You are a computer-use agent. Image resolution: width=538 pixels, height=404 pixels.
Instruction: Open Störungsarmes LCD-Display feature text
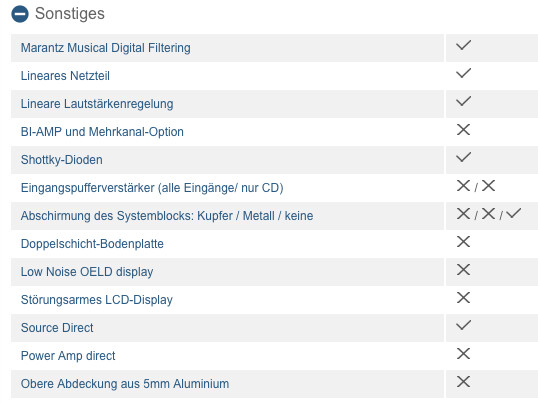(x=97, y=300)
